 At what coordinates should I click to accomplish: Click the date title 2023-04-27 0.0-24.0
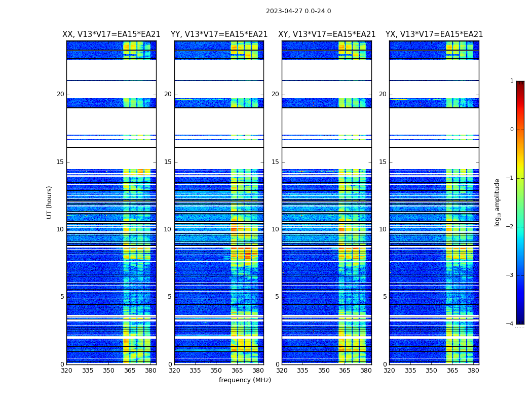coord(298,11)
